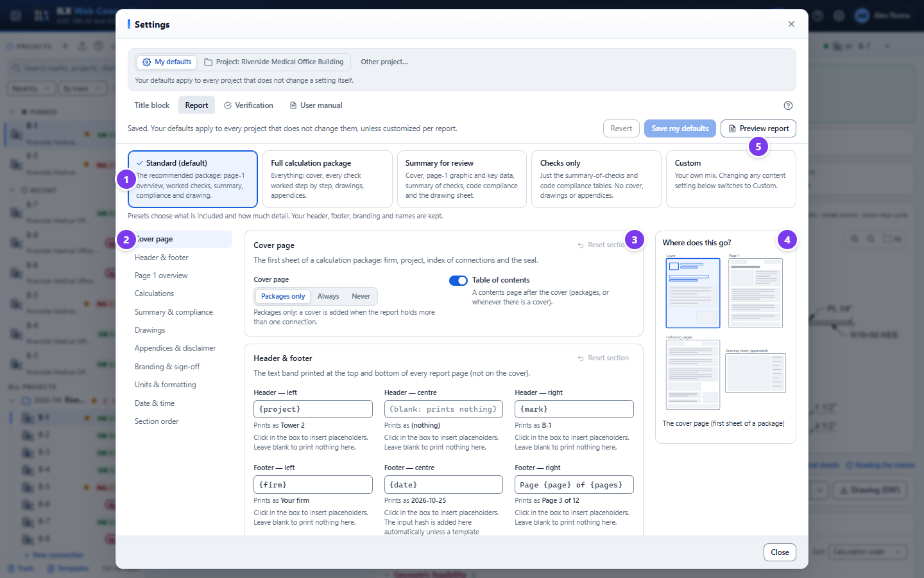This screenshot has height=578, width=924.
Task: Select 'Never' cover page option
Action: pos(361,296)
